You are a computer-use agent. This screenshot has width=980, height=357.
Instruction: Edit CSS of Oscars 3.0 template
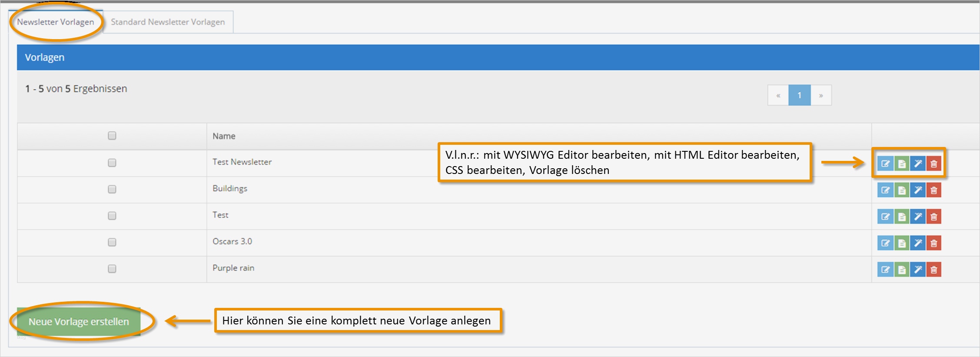[917, 244]
